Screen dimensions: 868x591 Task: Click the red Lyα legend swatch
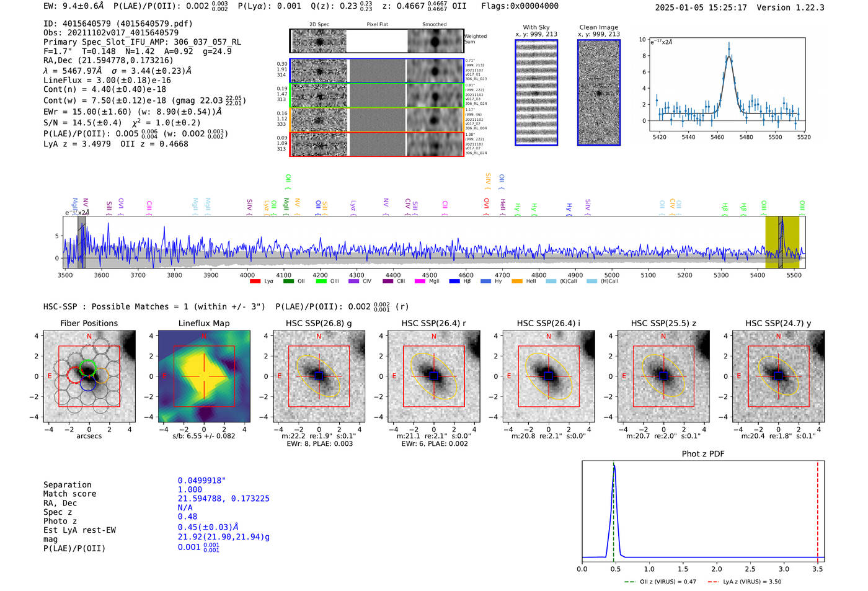coord(255,281)
